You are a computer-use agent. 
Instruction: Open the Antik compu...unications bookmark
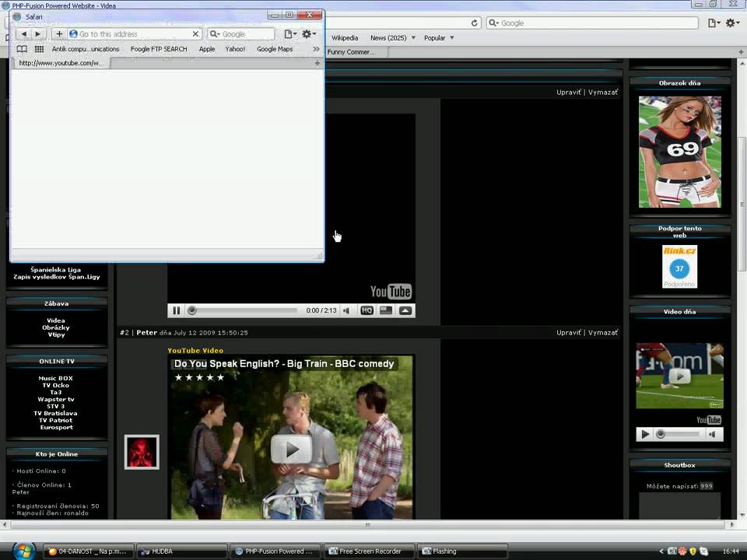(x=86, y=49)
